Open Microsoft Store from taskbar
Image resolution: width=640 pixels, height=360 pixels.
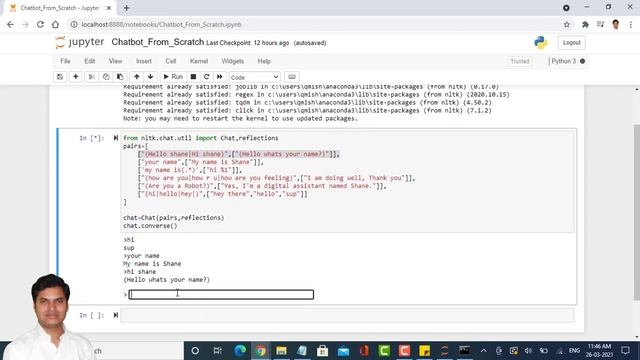[x=322, y=351]
